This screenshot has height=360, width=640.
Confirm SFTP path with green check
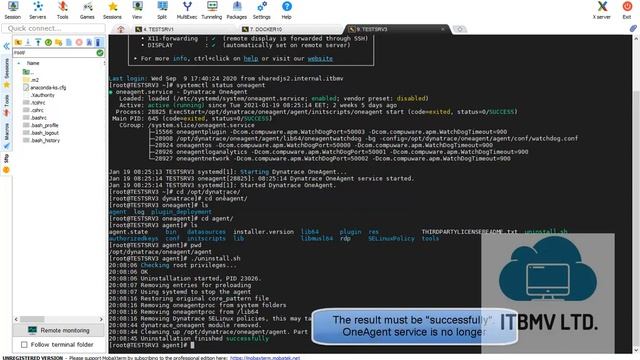pyautogui.click(x=100, y=53)
